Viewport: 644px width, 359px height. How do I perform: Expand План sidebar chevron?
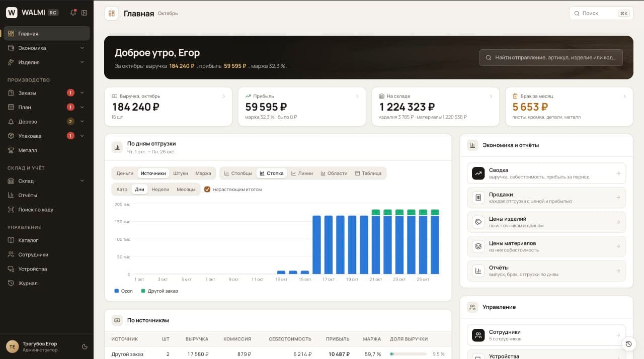tap(82, 107)
